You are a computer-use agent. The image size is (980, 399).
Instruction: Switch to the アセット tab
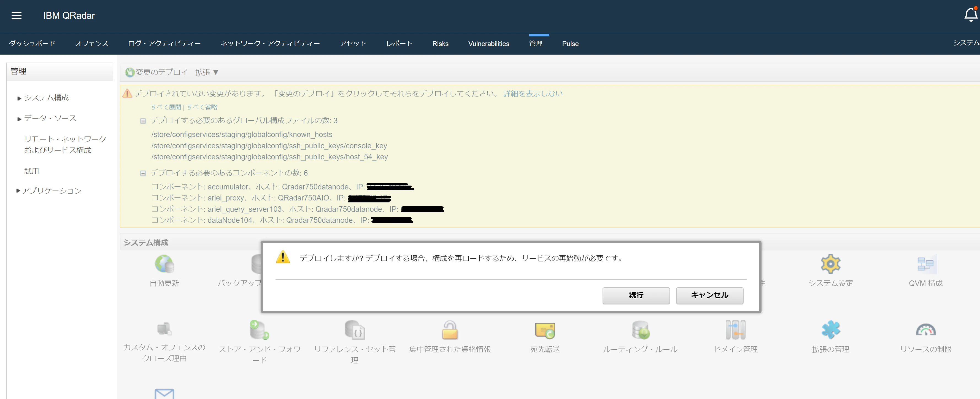pos(353,43)
